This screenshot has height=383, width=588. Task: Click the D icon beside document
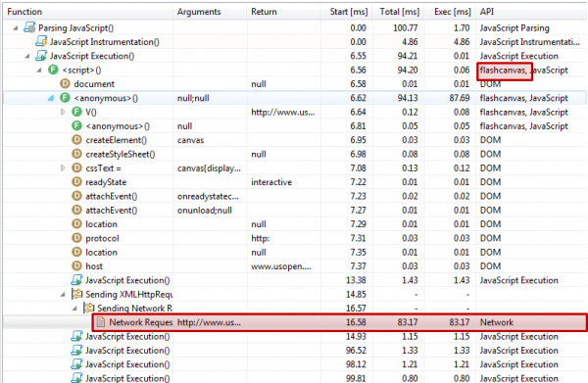66,83
